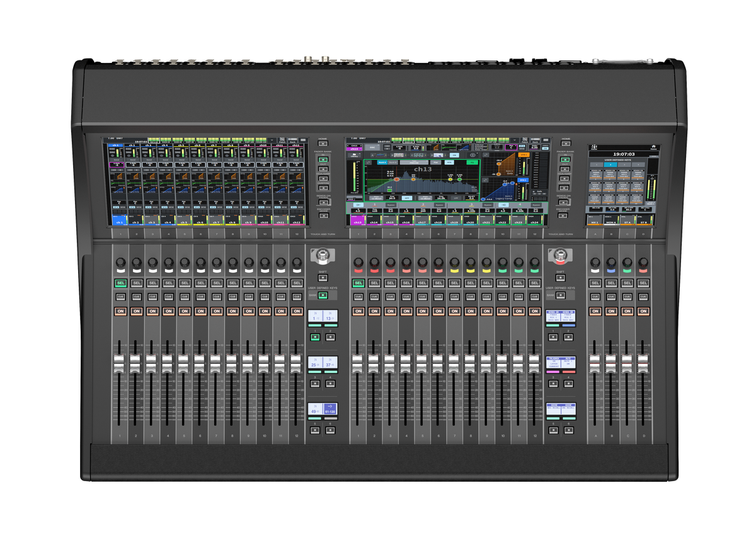Select FADER BANK IN key beside left screen
Viewport: 756px width, 534px height.
point(323,159)
